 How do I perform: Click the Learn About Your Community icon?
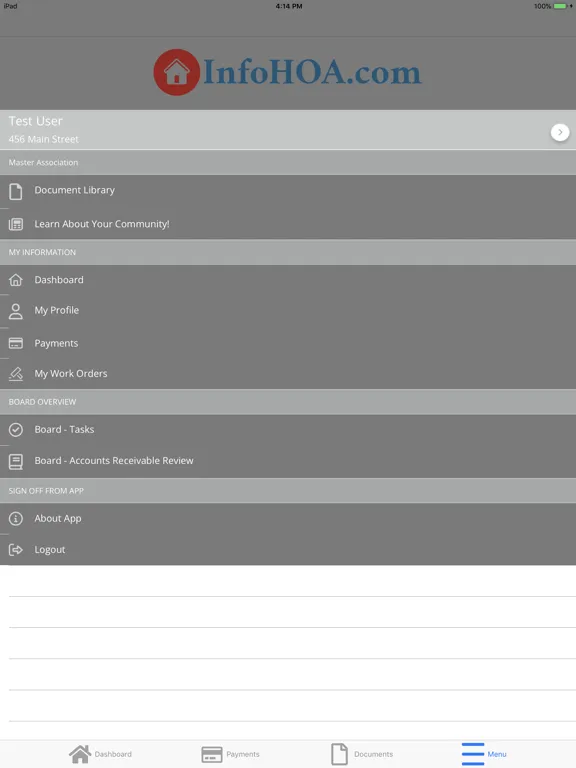[16, 224]
